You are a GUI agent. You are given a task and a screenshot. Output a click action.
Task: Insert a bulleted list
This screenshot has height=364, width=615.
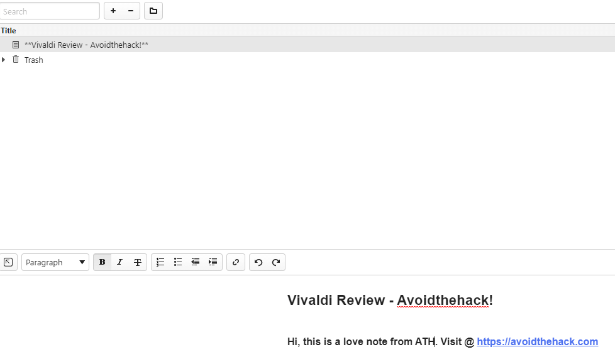point(178,262)
